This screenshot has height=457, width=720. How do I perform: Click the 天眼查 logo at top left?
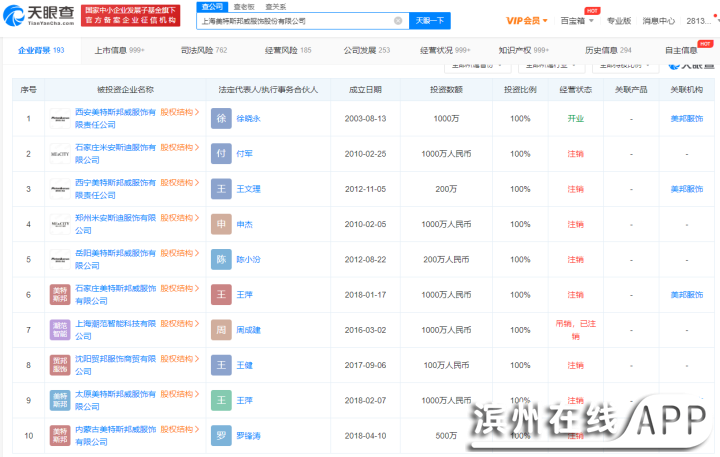click(38, 14)
